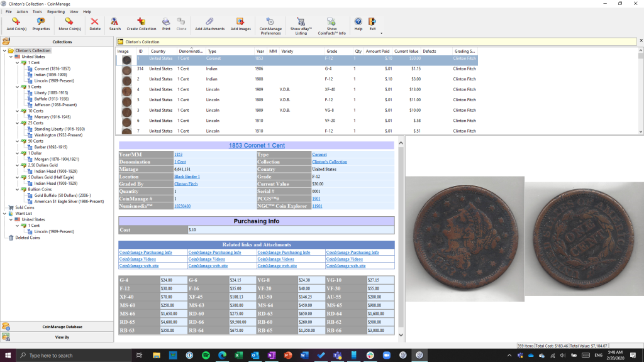Open the Tools menu
This screenshot has height=362, width=644.
coord(37,11)
